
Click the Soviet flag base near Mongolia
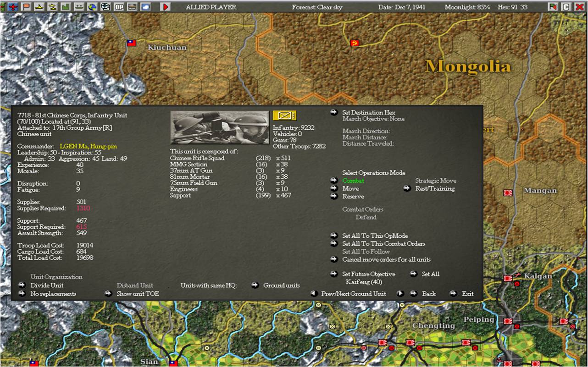355,43
